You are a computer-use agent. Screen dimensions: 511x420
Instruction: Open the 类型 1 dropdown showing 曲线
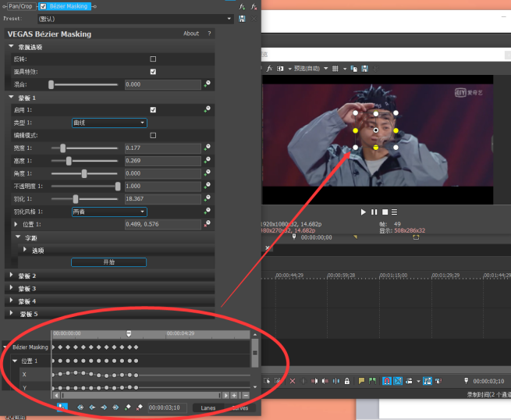pos(109,123)
